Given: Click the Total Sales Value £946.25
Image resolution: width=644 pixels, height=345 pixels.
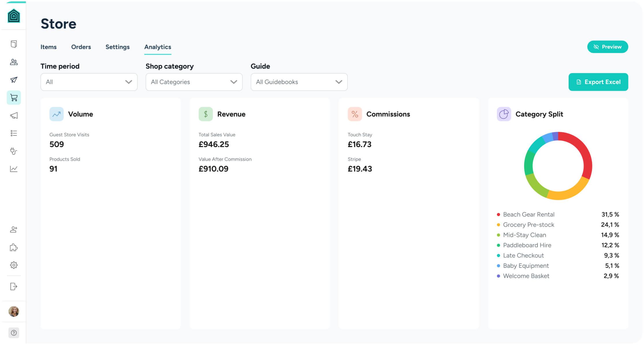Looking at the screenshot, I should [x=214, y=144].
